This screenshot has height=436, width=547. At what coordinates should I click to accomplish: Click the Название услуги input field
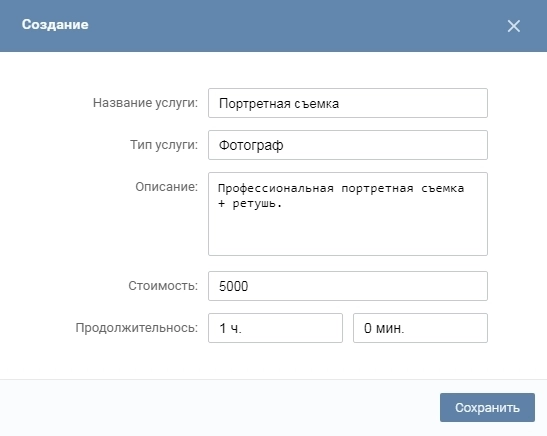pos(348,103)
